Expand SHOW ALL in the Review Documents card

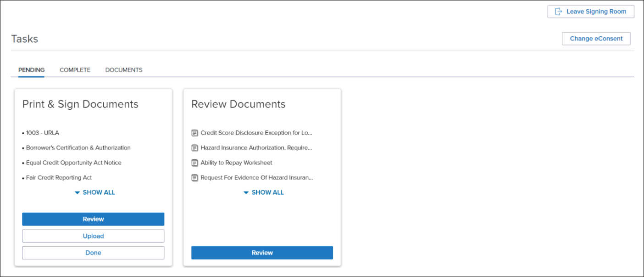263,192
